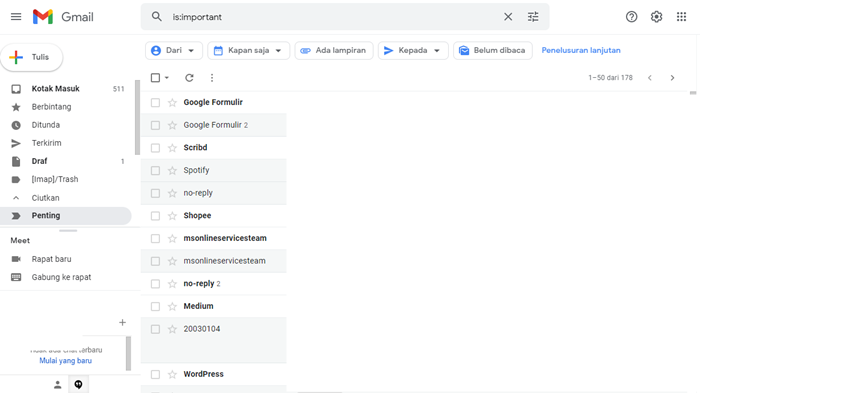This screenshot has height=393, width=860.
Task: Open Terkirim sent folder
Action: (47, 143)
